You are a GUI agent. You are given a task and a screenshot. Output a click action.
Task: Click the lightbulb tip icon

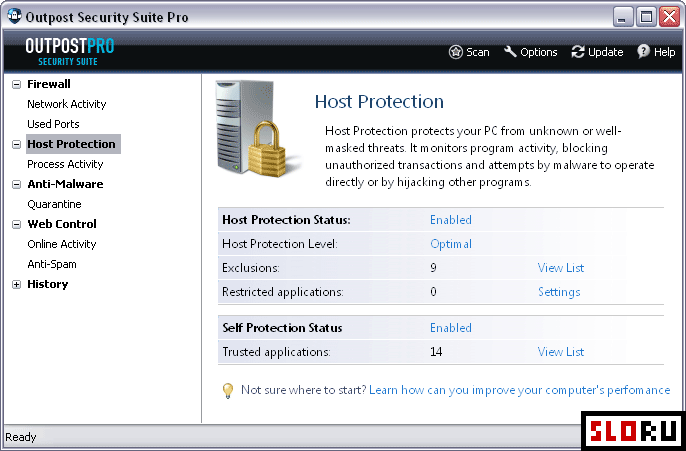(x=228, y=390)
